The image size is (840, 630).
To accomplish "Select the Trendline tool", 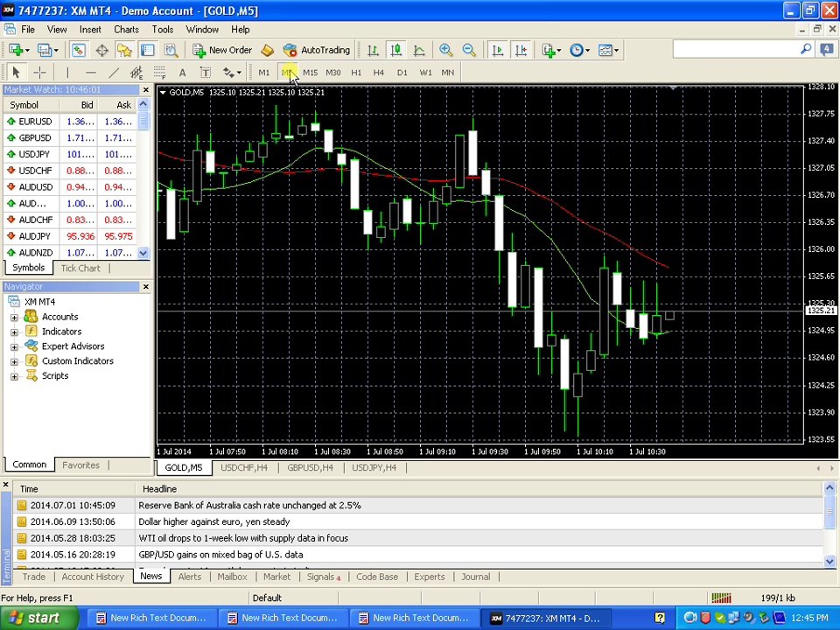I will (114, 73).
